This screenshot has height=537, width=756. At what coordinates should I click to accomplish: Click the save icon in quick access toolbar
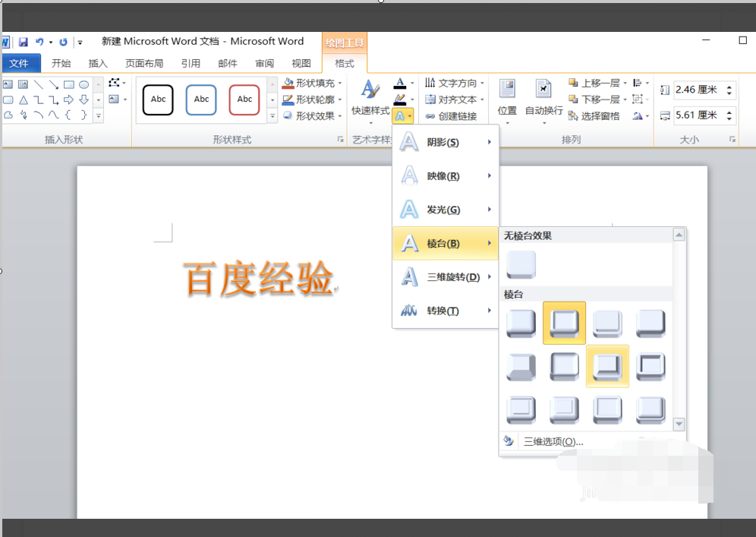pos(24,42)
